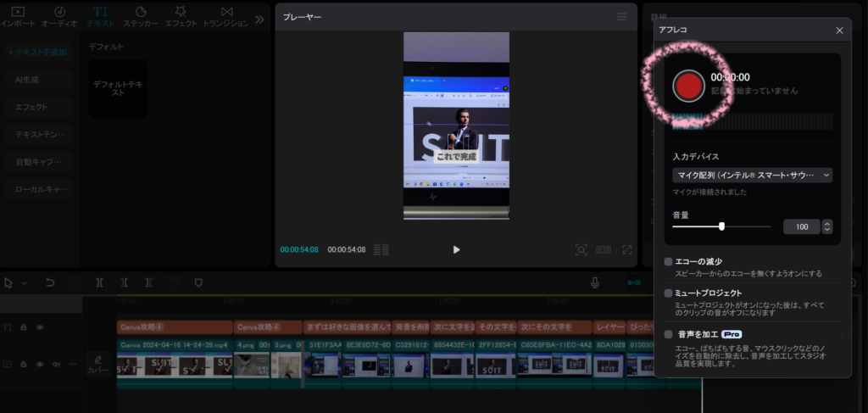This screenshot has height=413, width=868.
Task: Select text clip レイヤー
Action: (x=609, y=327)
